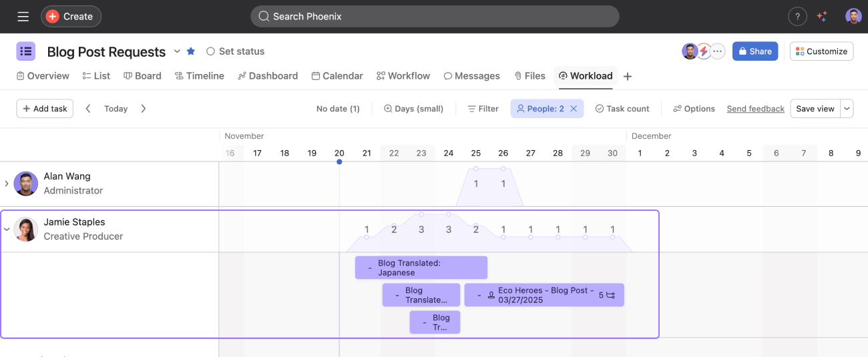This screenshot has width=868, height=357.
Task: Toggle Set status circle
Action: pyautogui.click(x=210, y=51)
